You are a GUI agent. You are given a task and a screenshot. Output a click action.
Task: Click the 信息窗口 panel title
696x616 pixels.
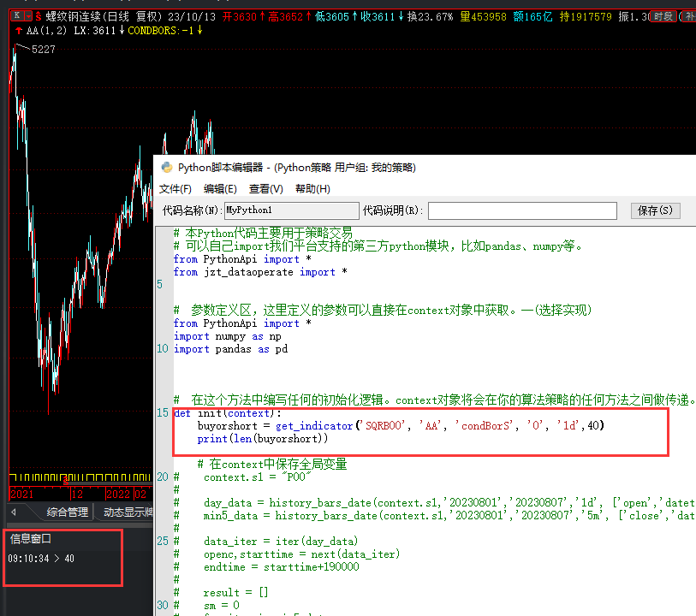point(31,539)
